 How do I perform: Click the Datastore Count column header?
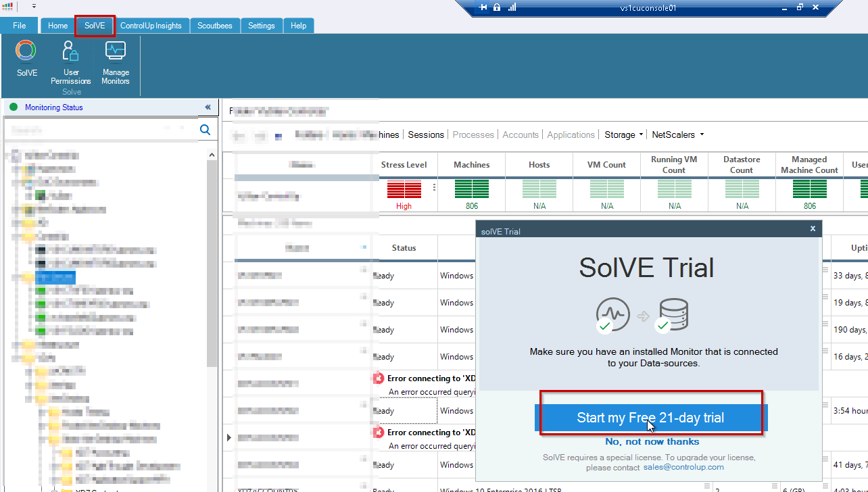pos(742,165)
